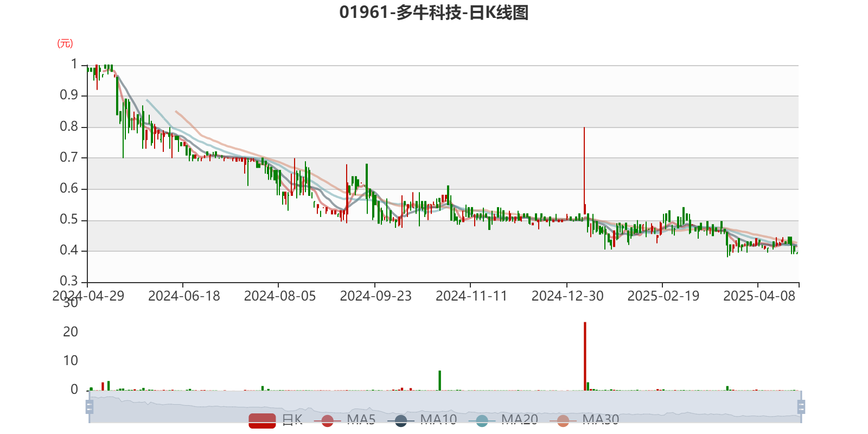The height and width of the screenshot is (434, 868).
Task: Click the green volume bar before 2024-11-11
Action: [x=440, y=380]
